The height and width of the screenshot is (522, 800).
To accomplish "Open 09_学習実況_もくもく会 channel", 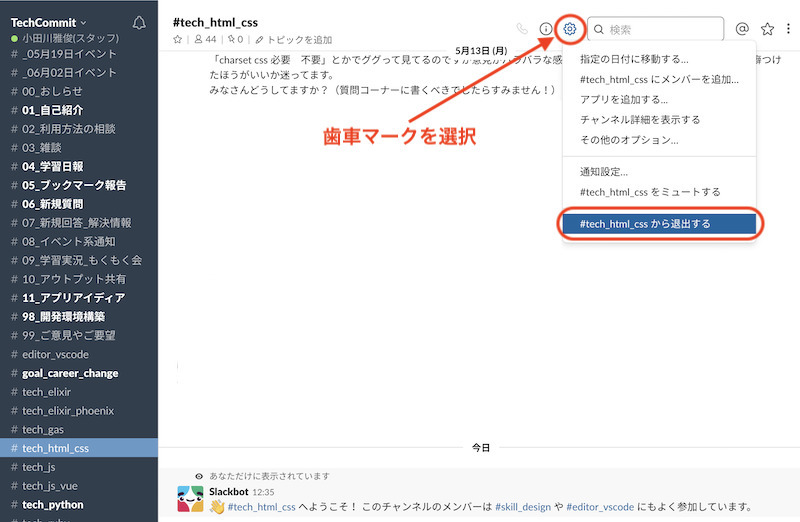I will tap(79, 260).
